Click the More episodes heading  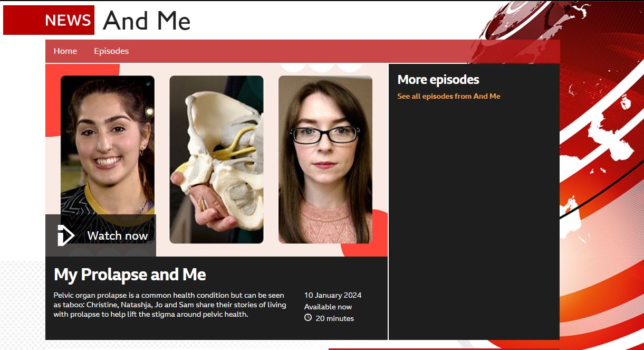coord(438,80)
